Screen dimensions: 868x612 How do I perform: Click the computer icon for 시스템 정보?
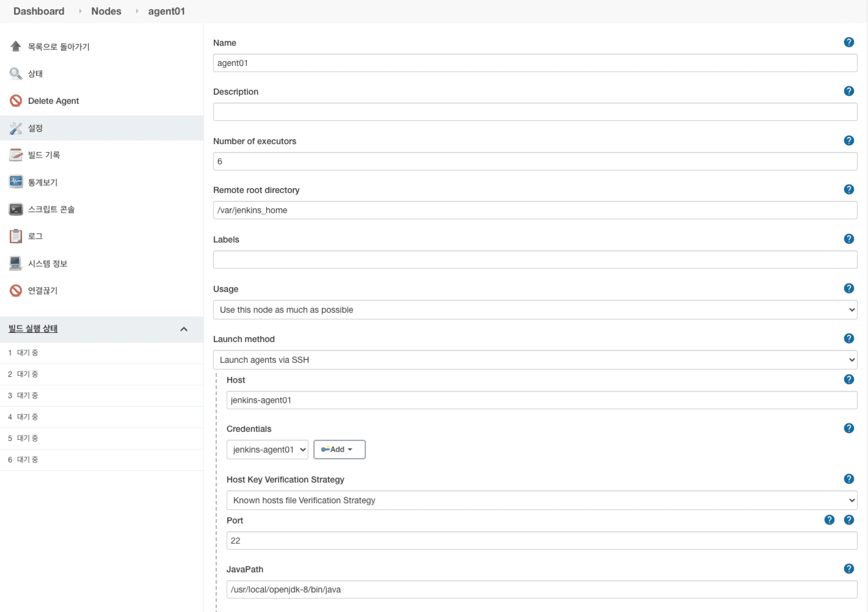tap(16, 263)
